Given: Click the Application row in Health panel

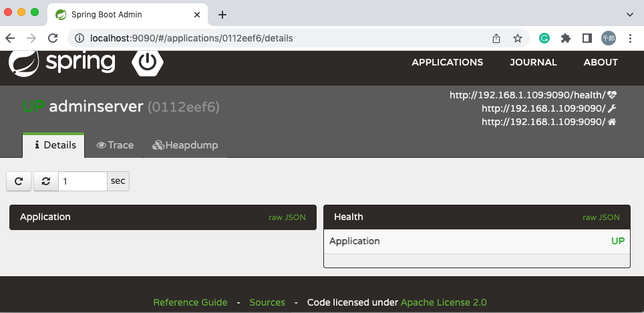Looking at the screenshot, I should click(477, 241).
